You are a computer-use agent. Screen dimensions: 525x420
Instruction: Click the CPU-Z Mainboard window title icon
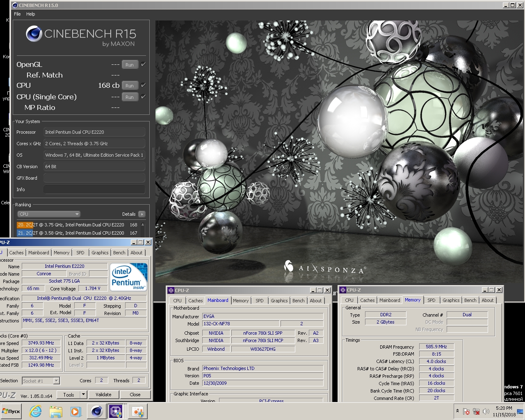pos(171,290)
